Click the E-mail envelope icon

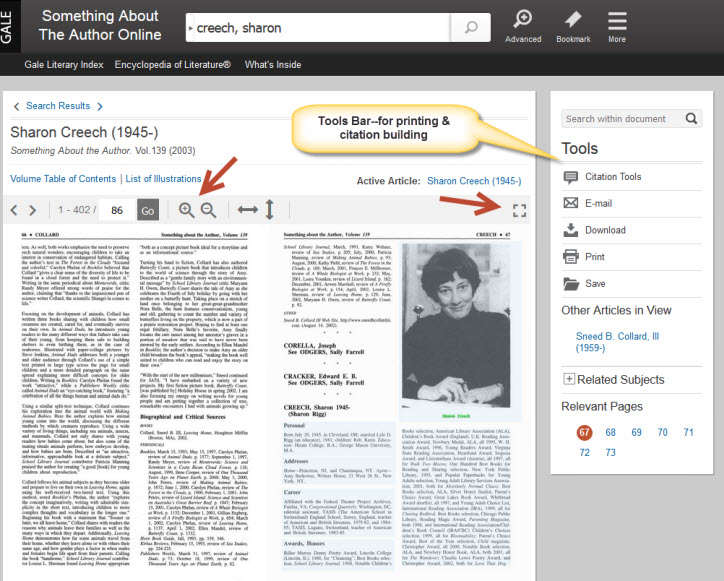571,203
